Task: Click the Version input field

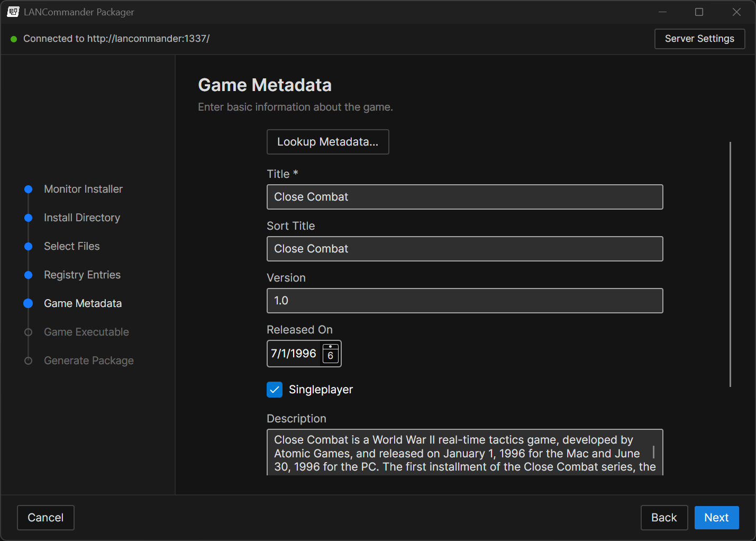Action: 465,301
